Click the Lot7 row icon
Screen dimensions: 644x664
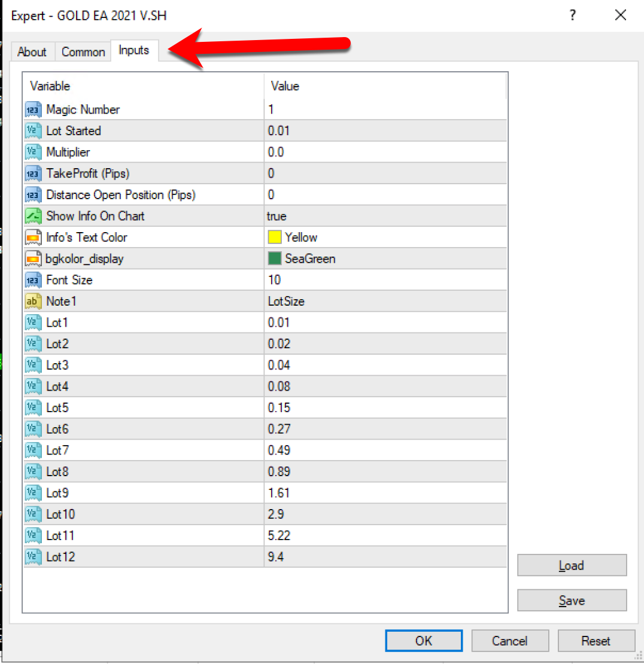pos(33,450)
